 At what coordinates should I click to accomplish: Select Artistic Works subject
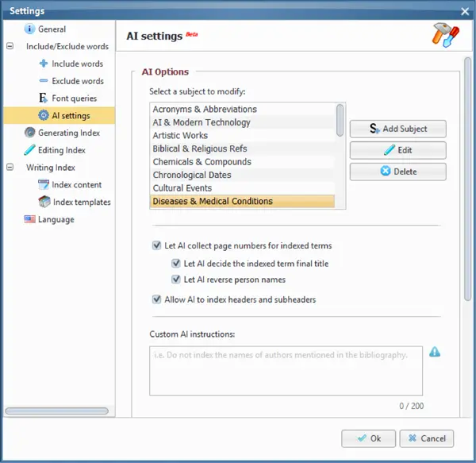coord(243,135)
